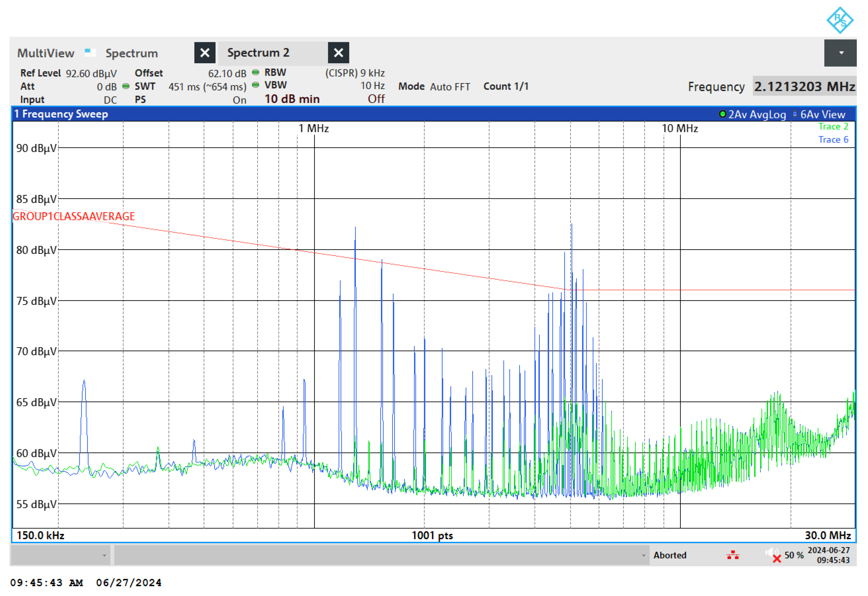The height and width of the screenshot is (596, 868).
Task: Click green indicator dot beside SWT
Action: point(126,86)
